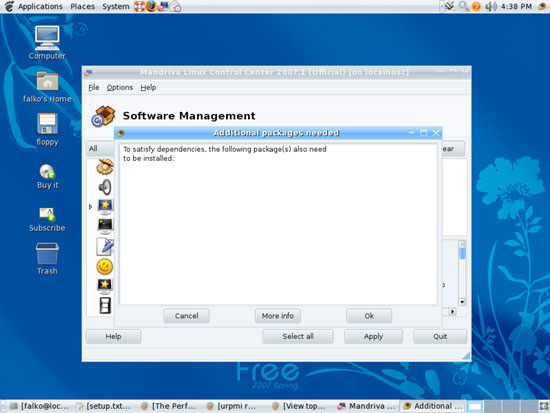550x413 pixels.
Task: Switch to setup.txt taskbar item
Action: 103,406
